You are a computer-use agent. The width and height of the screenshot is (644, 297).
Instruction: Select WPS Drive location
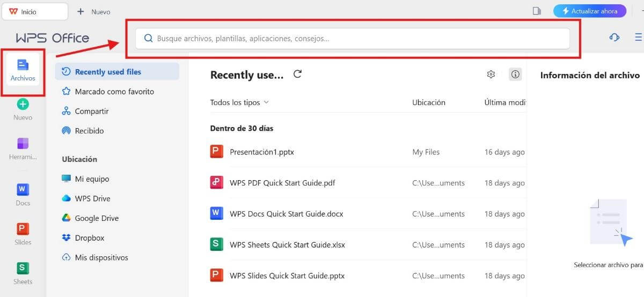[x=92, y=198]
